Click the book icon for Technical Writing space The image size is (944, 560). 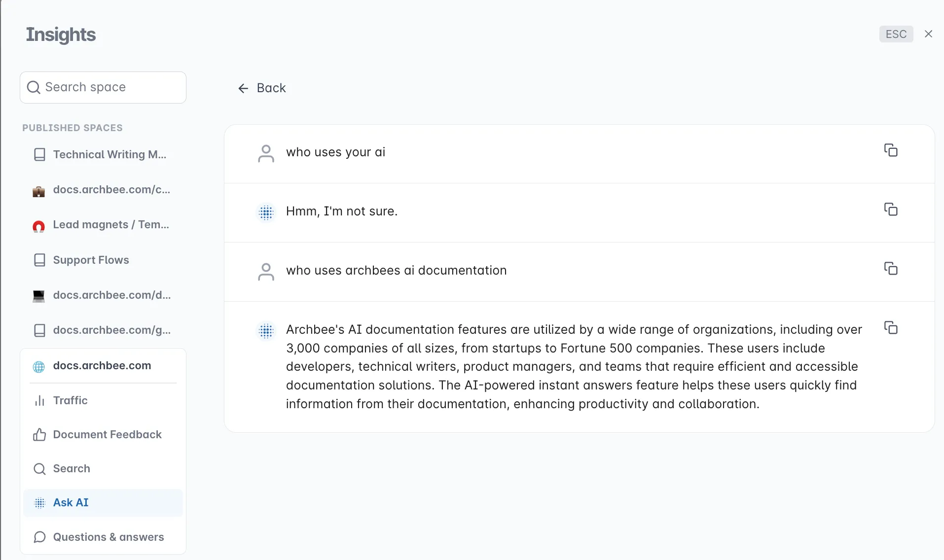pyautogui.click(x=39, y=155)
